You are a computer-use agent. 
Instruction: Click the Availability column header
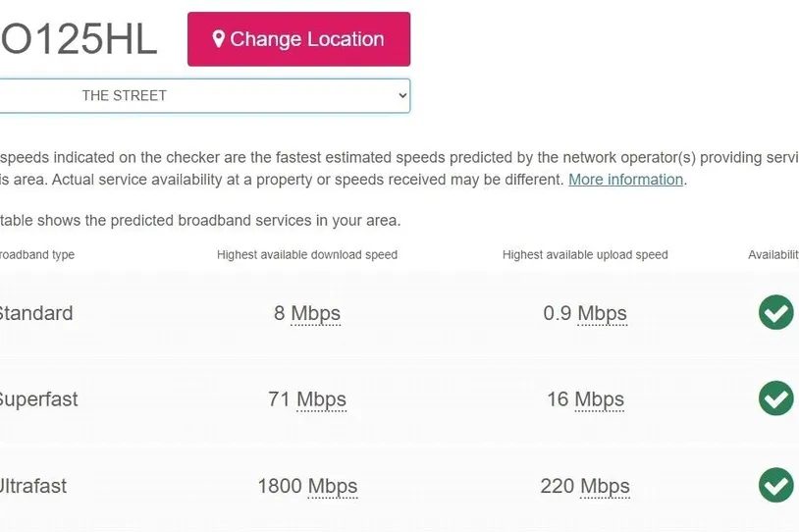(x=773, y=255)
